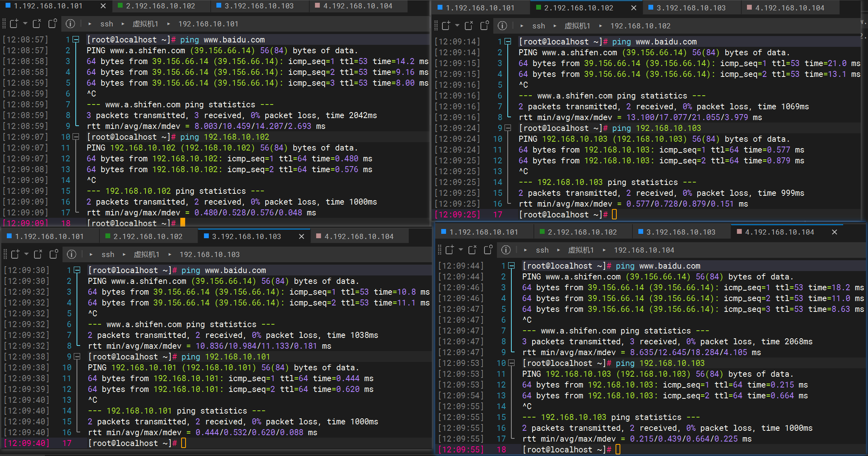The image size is (868, 456).
Task: Collapse line 9 ping 192.168.10.103 block, 102 pane
Action: (x=508, y=128)
